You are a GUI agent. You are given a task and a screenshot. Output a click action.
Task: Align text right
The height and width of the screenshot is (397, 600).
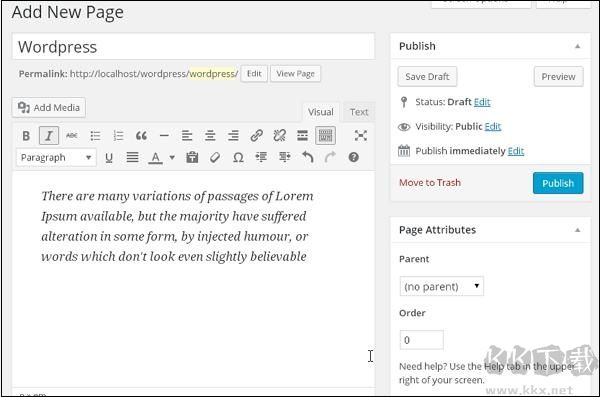tap(233, 136)
